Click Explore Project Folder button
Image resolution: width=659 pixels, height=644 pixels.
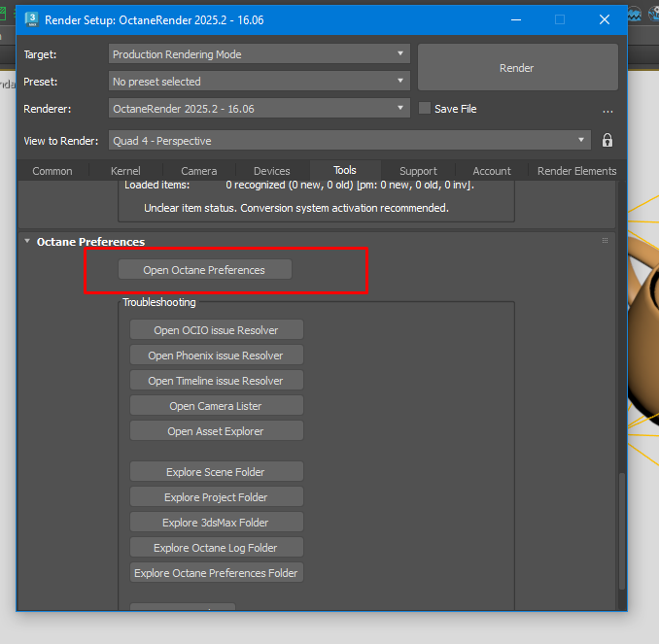point(217,496)
